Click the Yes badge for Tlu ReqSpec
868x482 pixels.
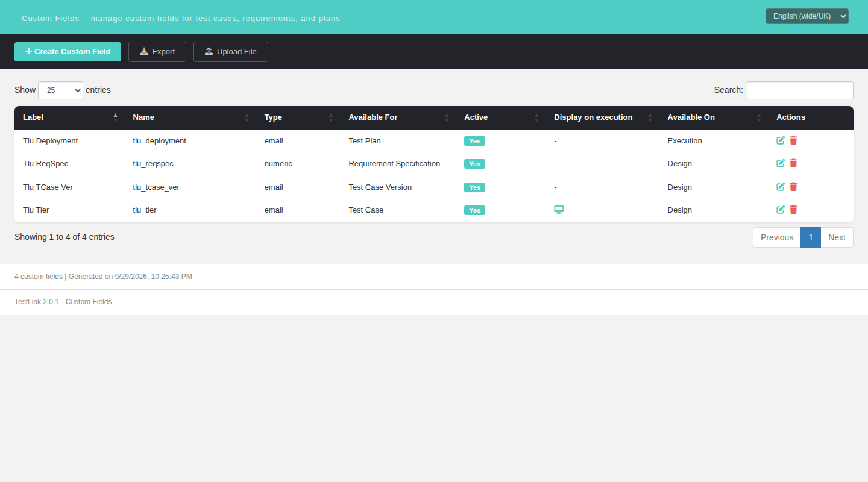pos(474,164)
